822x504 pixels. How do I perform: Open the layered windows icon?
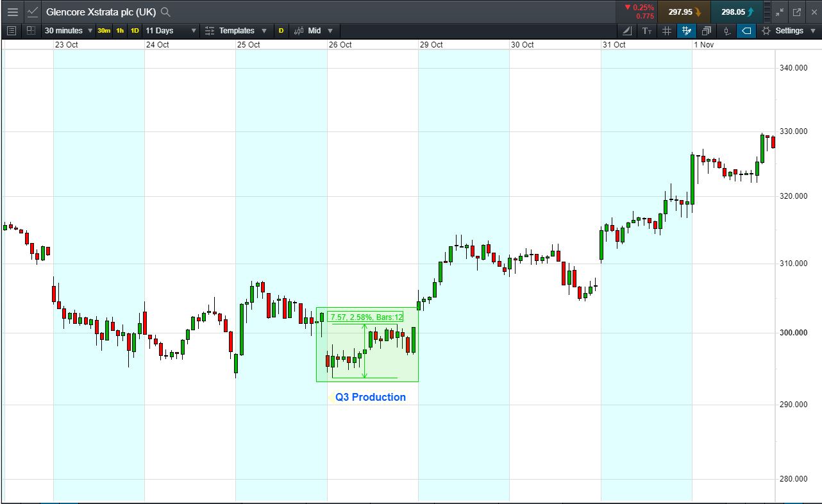pyautogui.click(x=706, y=31)
